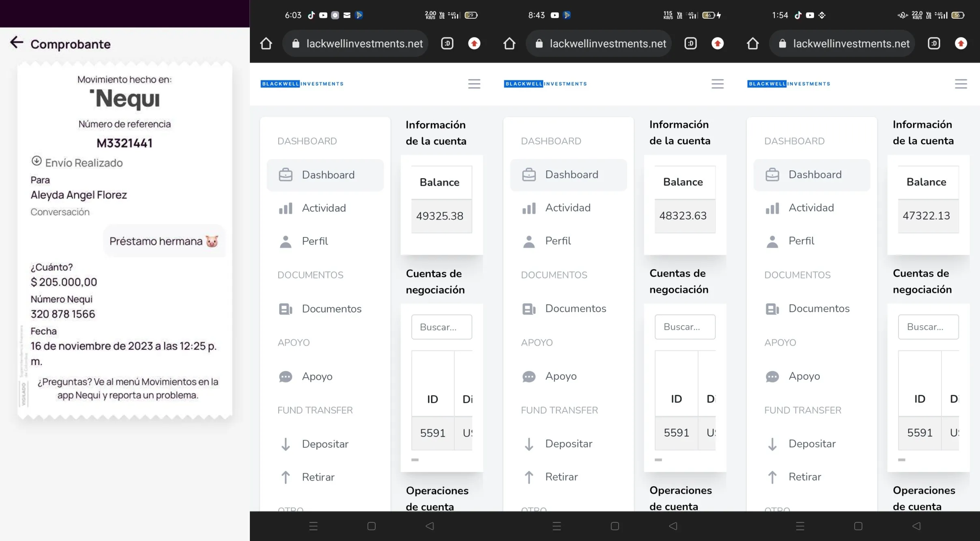Image resolution: width=980 pixels, height=541 pixels.
Task: Open hamburger menu in the 6:03 screen
Action: (474, 84)
